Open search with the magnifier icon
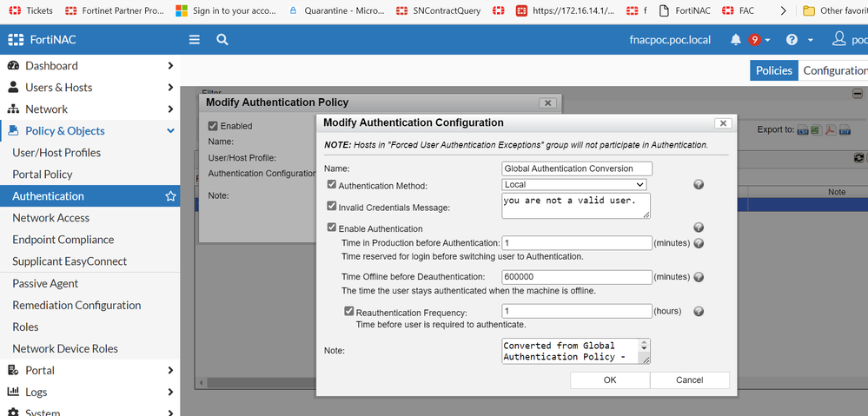This screenshot has height=416, width=868. pos(222,40)
